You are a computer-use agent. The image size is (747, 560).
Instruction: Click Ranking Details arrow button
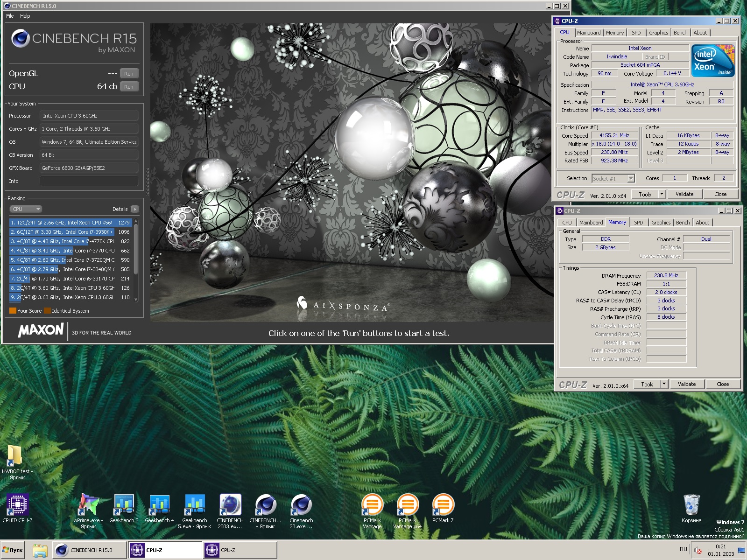point(135,209)
